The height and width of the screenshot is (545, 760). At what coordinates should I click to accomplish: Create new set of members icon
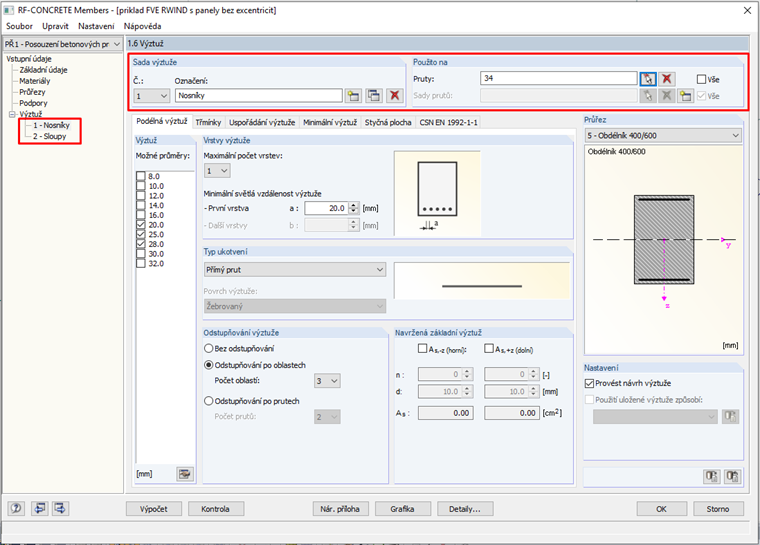coord(685,96)
